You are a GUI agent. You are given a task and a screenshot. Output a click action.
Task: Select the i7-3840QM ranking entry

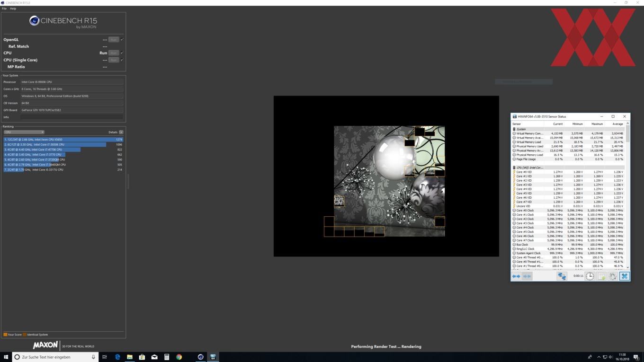63,165
